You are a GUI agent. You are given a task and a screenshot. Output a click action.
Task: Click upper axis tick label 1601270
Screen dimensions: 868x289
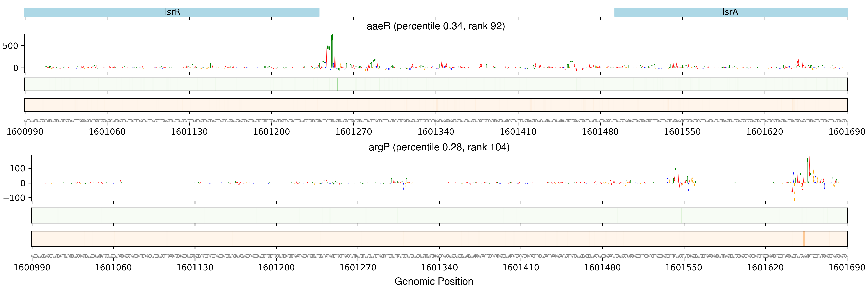353,131
